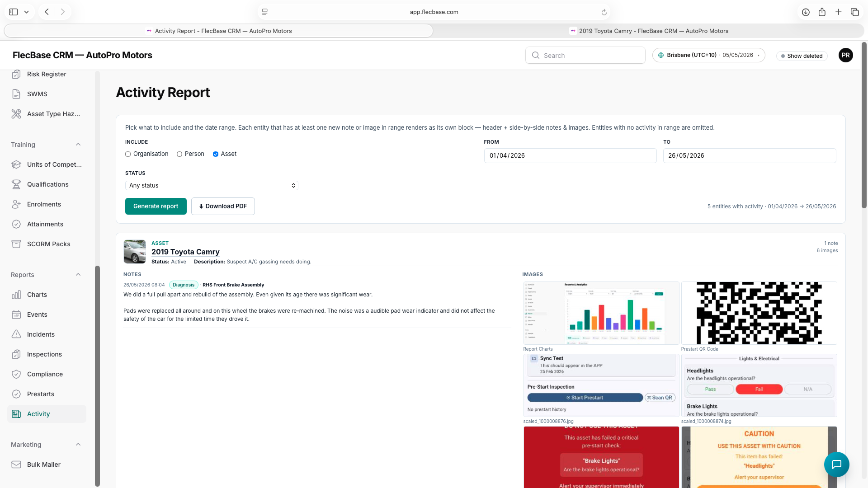Open Bulk Mailer envelope icon

coord(16,465)
